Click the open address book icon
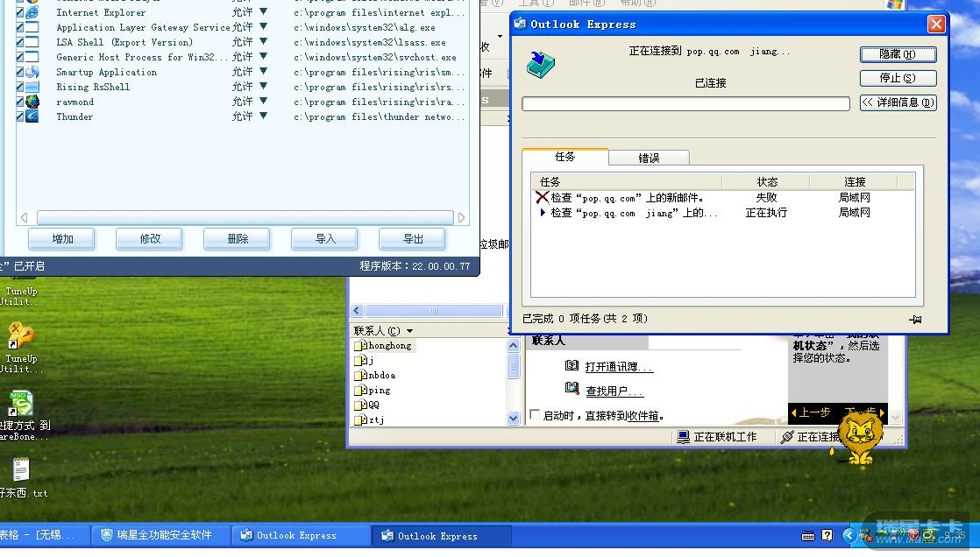980x557 pixels. click(x=572, y=365)
